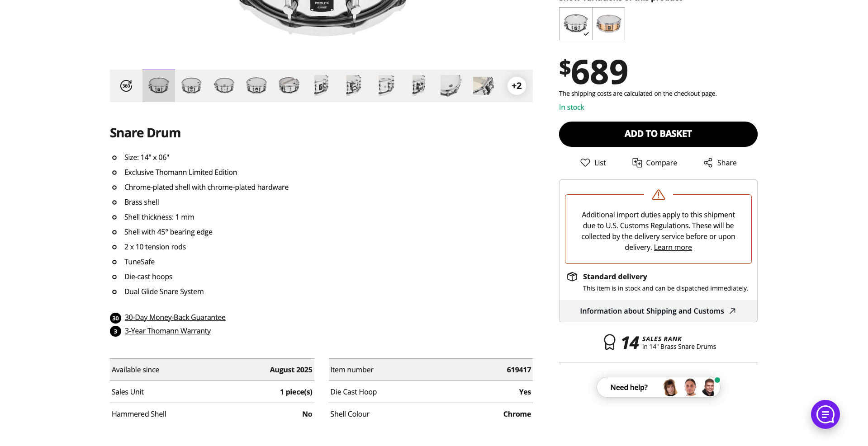Click the 30-day guarantee badge icon
Image resolution: width=868 pixels, height=446 pixels.
115,318
